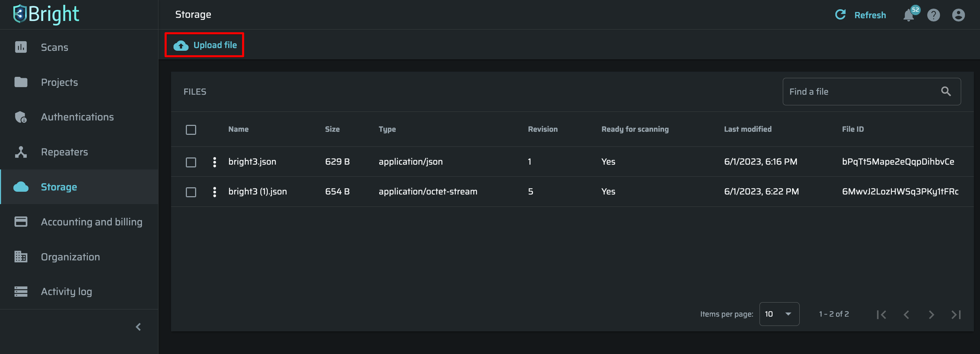
Task: Click the Accounting and billing card icon
Action: click(x=21, y=222)
